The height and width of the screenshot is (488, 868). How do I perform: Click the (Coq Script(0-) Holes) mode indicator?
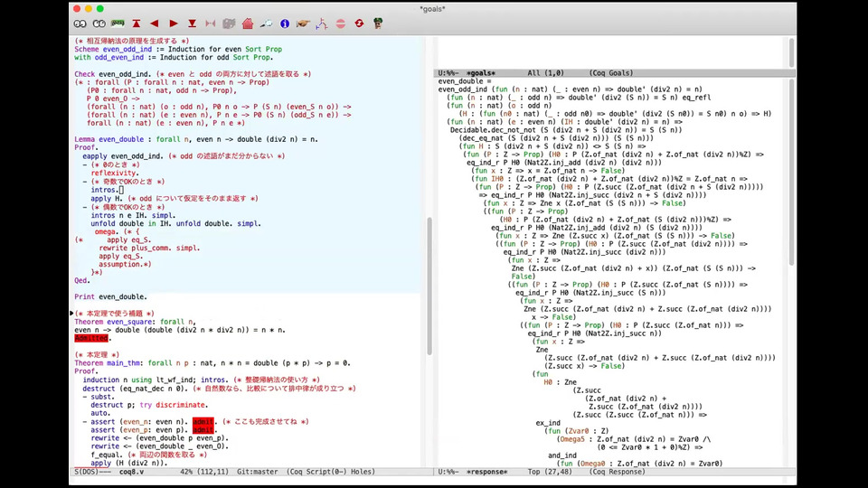331,472
